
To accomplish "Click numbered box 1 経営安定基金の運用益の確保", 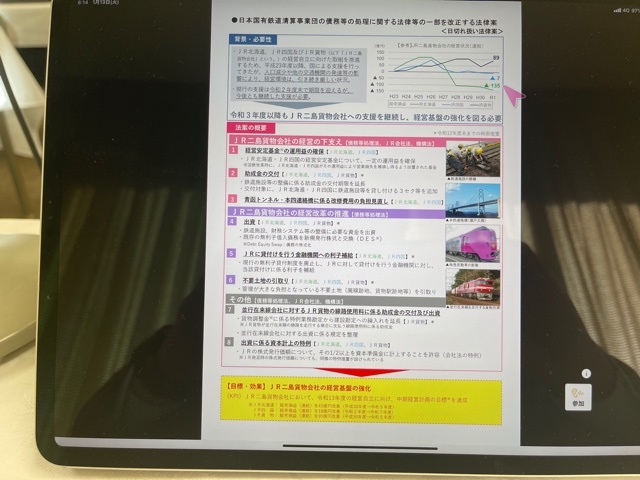I will 233,150.
